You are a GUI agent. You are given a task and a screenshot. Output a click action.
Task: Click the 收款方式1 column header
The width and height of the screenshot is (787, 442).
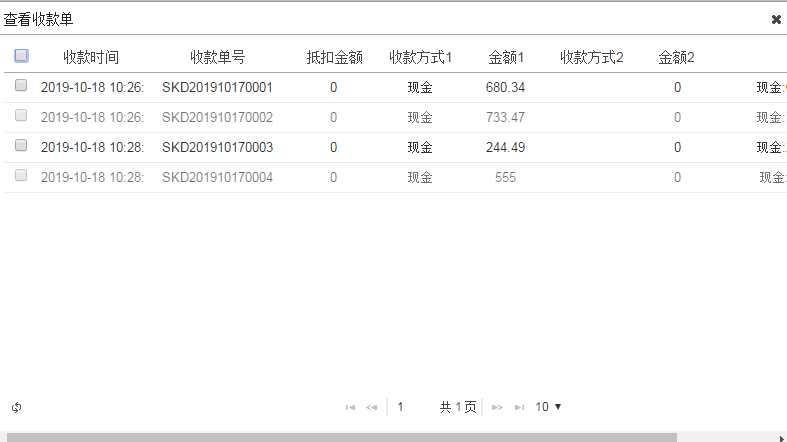pos(420,57)
